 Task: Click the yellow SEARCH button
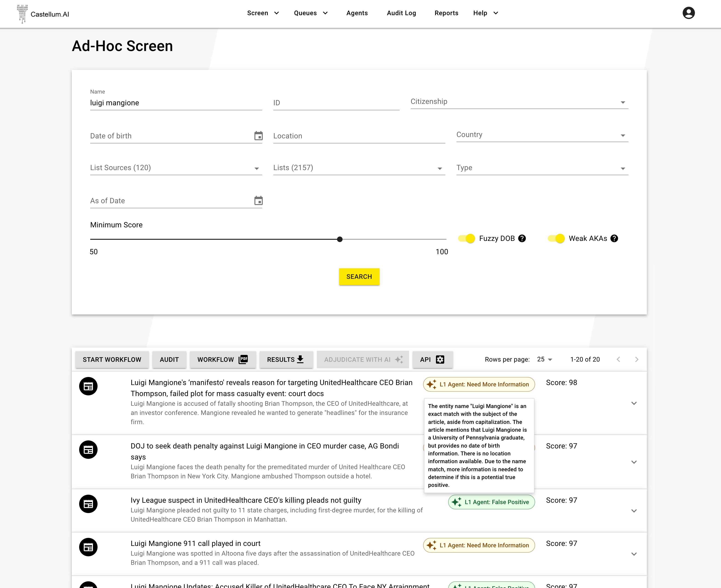point(359,277)
